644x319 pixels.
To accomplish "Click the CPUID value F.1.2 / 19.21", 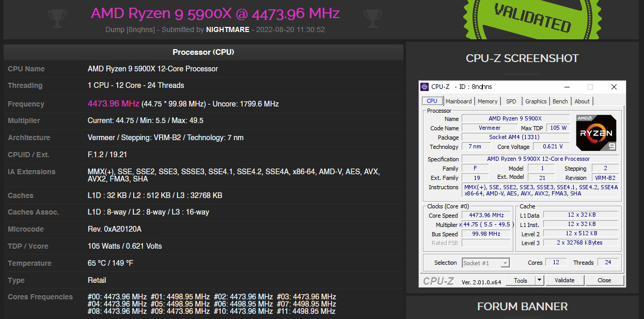I will click(x=107, y=155).
